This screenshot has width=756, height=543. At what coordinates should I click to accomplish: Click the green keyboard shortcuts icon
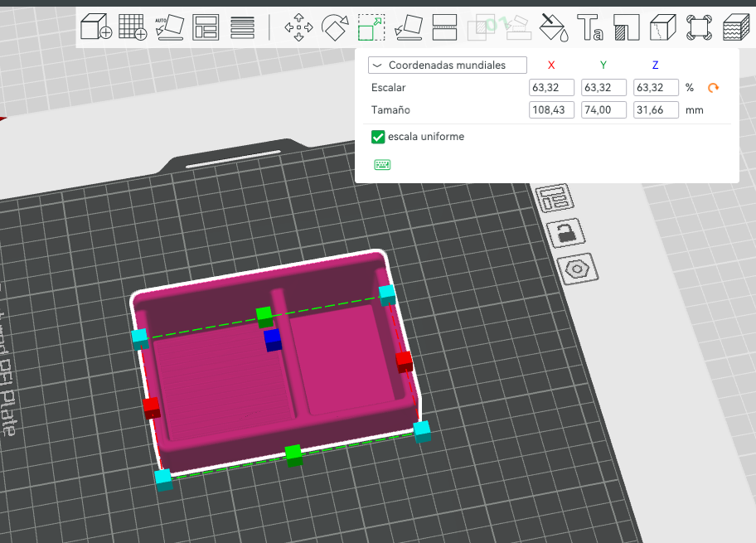click(382, 165)
